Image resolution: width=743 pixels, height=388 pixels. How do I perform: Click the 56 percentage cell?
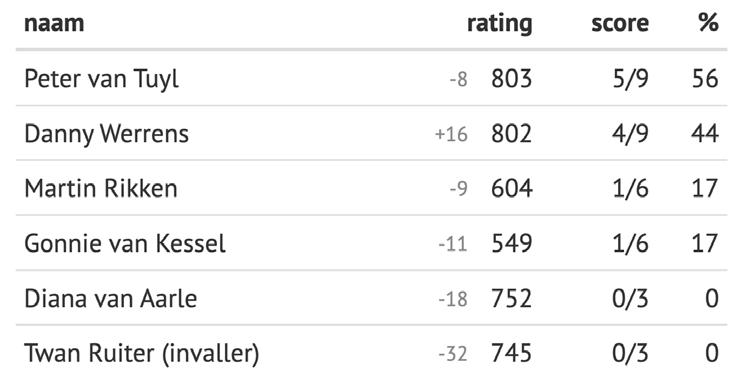705,79
